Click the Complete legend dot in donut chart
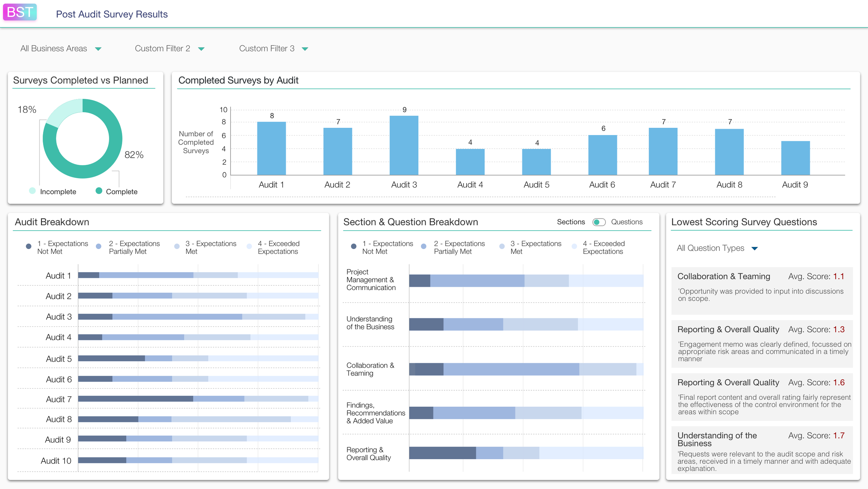This screenshot has width=868, height=489. [100, 191]
